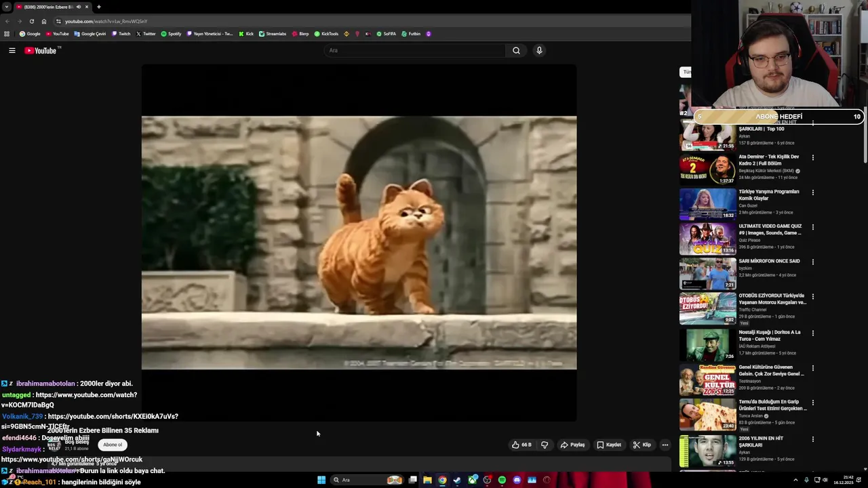Screen dimensions: 868x488
Task: Open the apps grid in bookmarks bar
Action: pyautogui.click(x=7, y=34)
